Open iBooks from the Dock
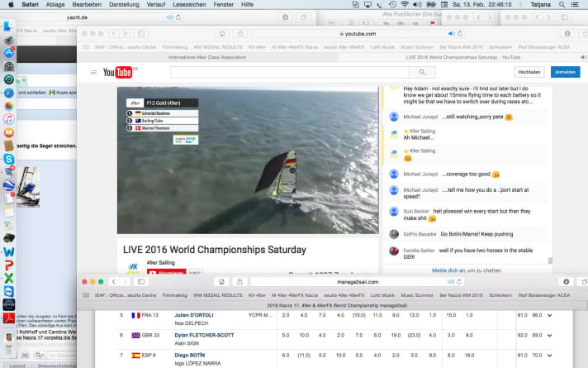The image size is (588, 368). [8, 132]
